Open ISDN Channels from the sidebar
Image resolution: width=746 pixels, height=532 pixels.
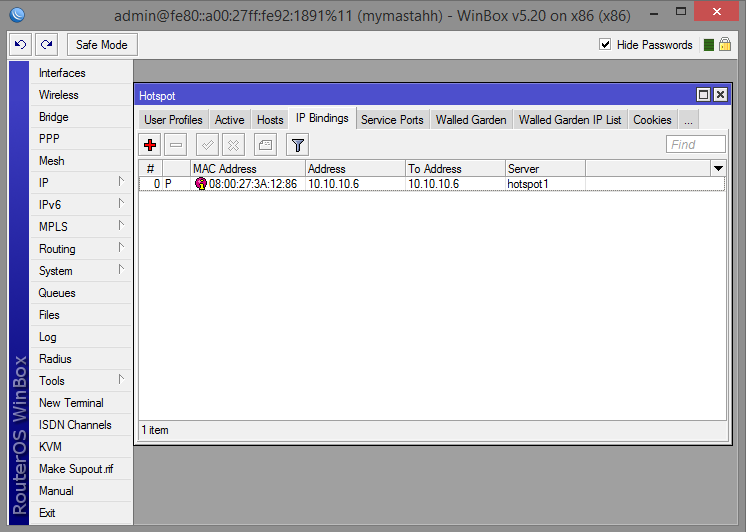(x=81, y=425)
